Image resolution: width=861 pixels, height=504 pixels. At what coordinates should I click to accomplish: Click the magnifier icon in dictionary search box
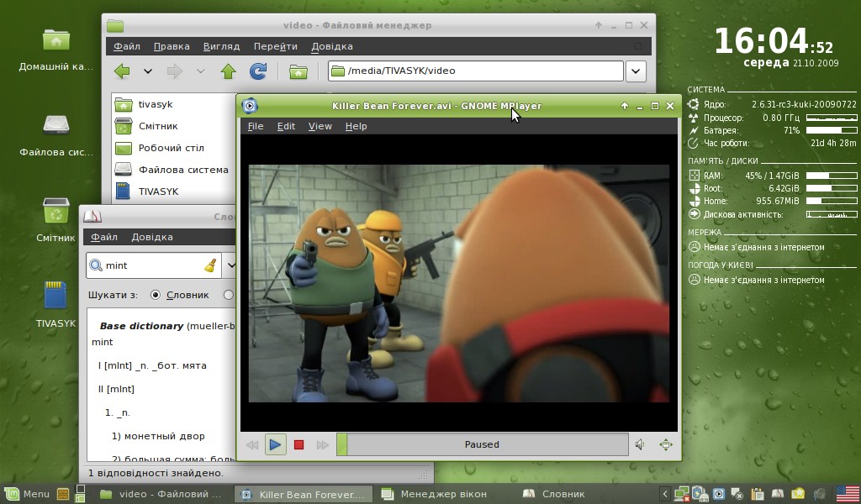[96, 265]
